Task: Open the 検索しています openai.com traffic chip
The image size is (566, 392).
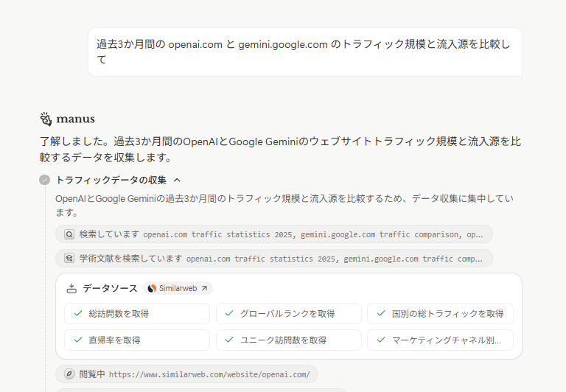Action: [x=274, y=234]
